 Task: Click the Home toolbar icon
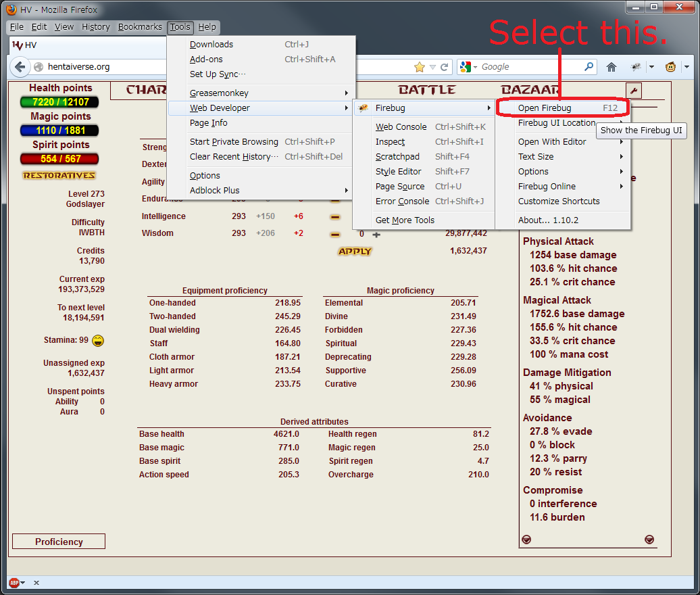pos(611,67)
